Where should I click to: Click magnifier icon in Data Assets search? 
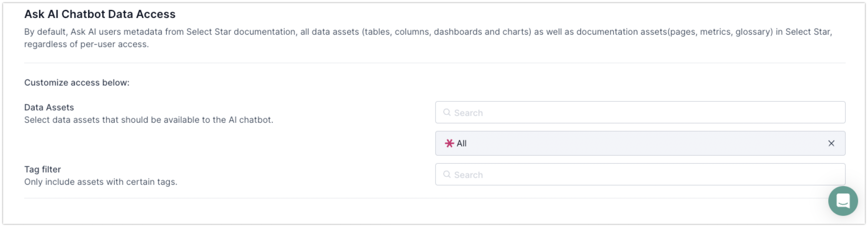click(447, 112)
